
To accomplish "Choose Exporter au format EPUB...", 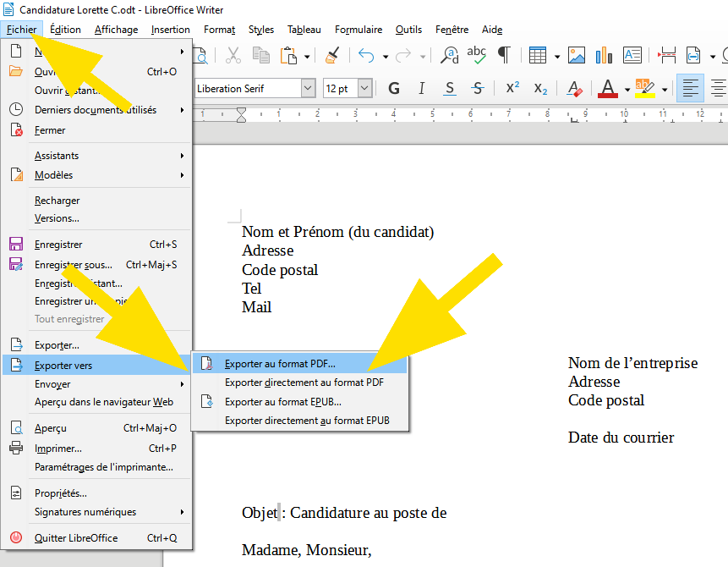I will coord(300,401).
